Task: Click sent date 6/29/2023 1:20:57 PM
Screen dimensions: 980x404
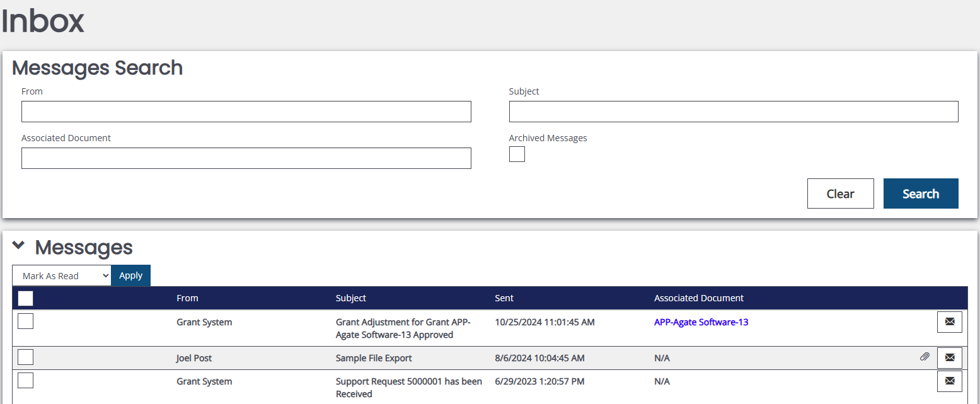Action: [x=539, y=381]
